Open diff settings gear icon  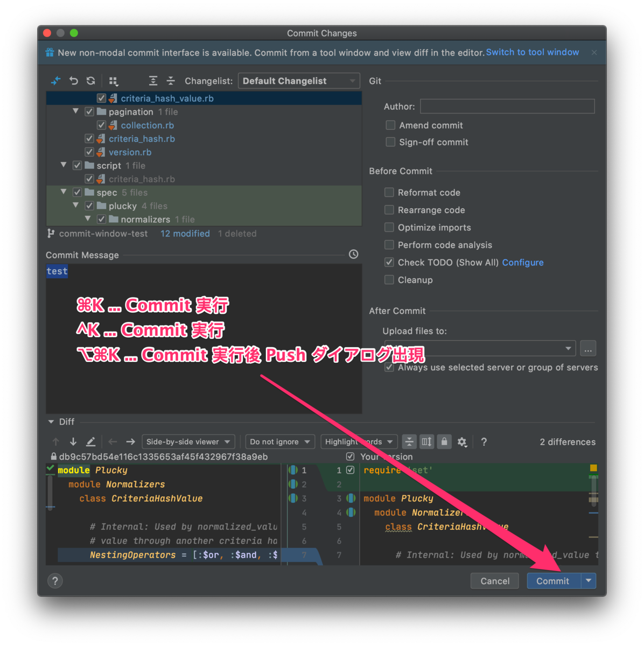[x=462, y=441]
